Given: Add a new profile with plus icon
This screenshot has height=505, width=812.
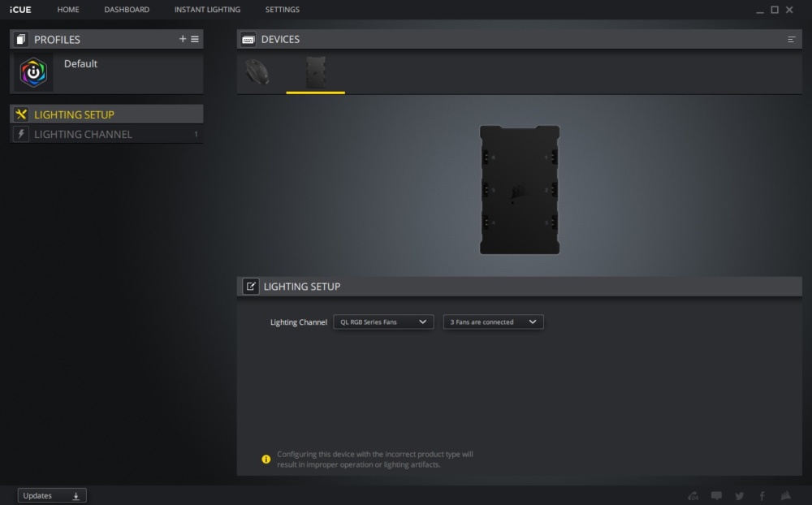Looking at the screenshot, I should (182, 39).
